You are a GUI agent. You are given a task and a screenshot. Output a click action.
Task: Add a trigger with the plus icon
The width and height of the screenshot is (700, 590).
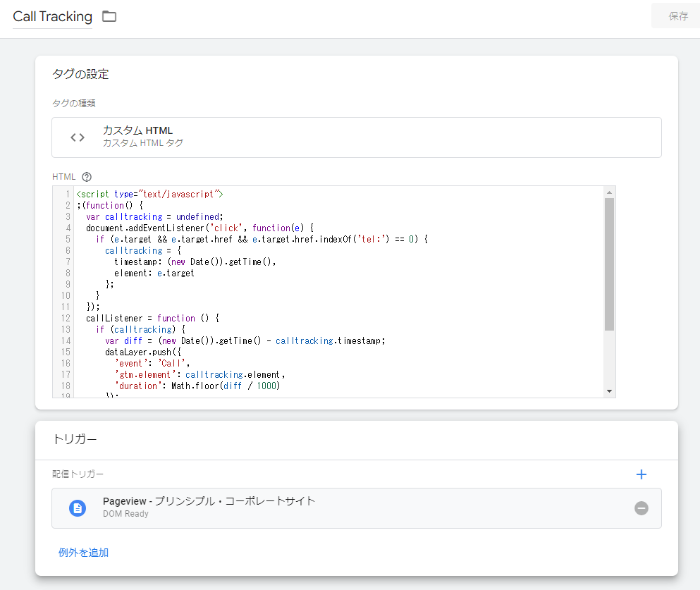tap(641, 474)
